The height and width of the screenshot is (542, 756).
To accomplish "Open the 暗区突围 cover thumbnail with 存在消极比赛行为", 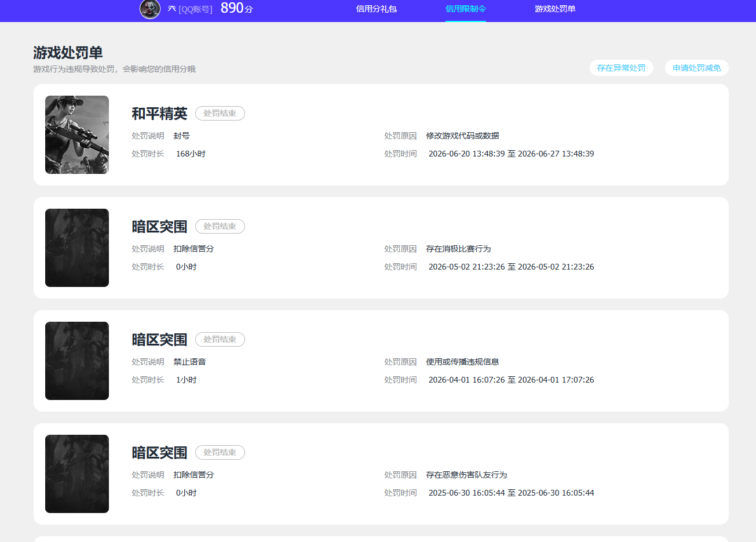I will pos(77,248).
